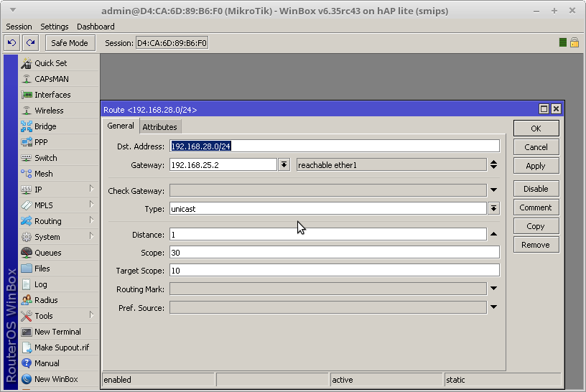Open the PPP section

(x=59, y=142)
